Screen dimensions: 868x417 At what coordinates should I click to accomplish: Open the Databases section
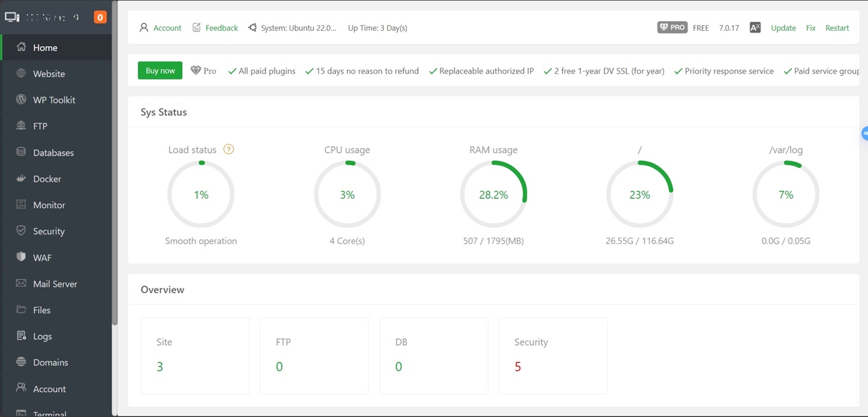54,152
